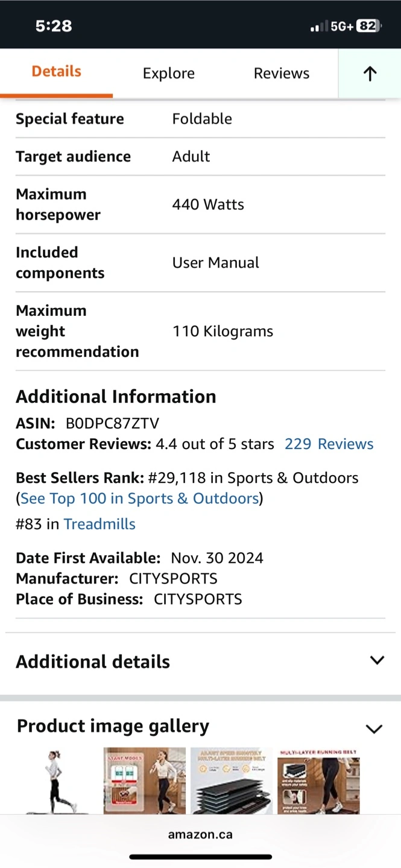401x868 pixels.
Task: Open the Treadmills category link
Action: coord(99,524)
